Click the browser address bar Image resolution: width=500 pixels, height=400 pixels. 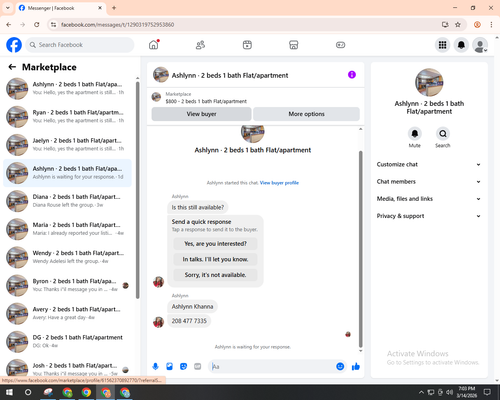click(248, 25)
